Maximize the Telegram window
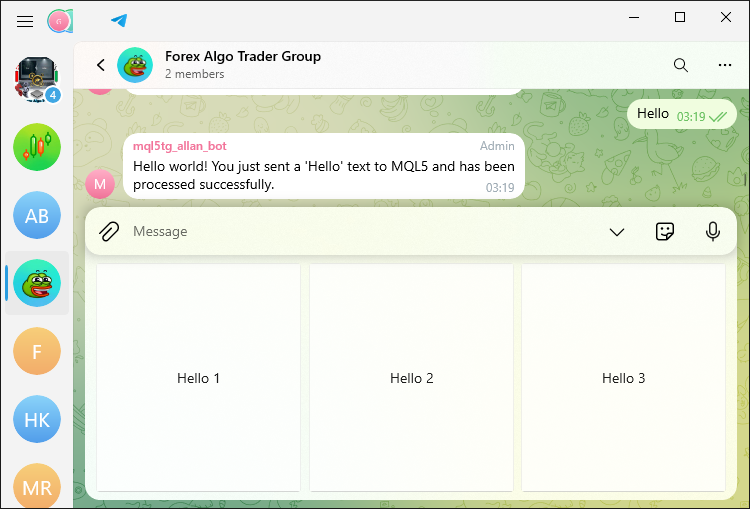Screen dimensions: 750x509 click(680, 18)
